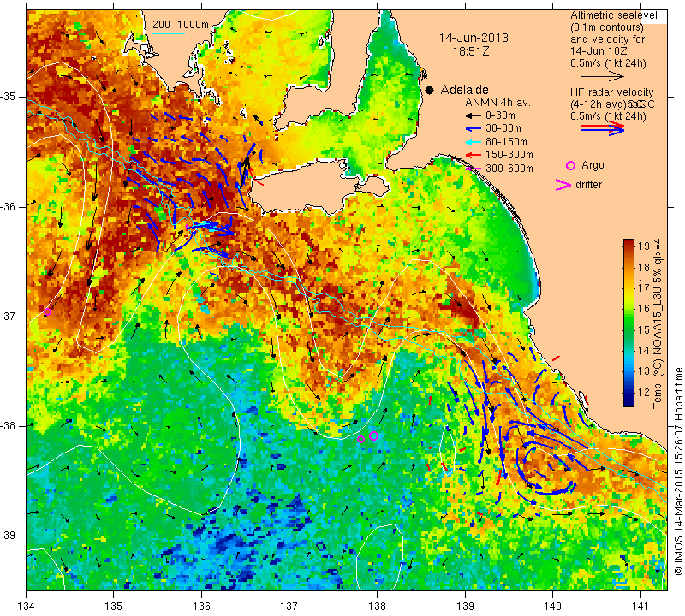Click the '14-Jun-2013' date text

pyautogui.click(x=474, y=38)
